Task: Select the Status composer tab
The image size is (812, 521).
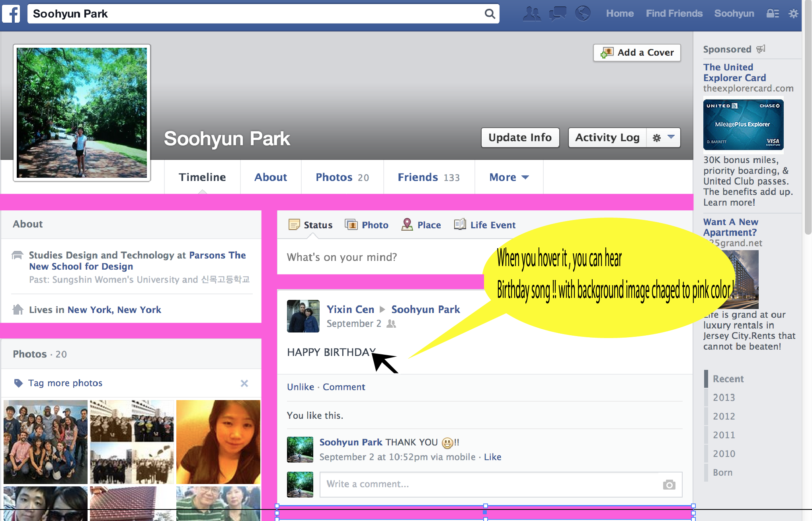Action: coord(310,225)
